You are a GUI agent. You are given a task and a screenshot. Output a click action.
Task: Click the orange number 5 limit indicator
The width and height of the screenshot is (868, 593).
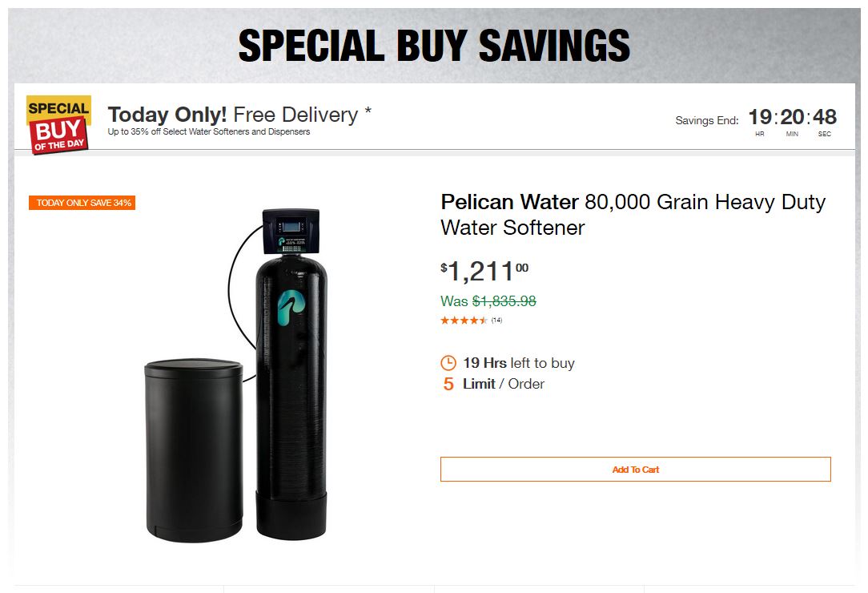[x=448, y=385]
